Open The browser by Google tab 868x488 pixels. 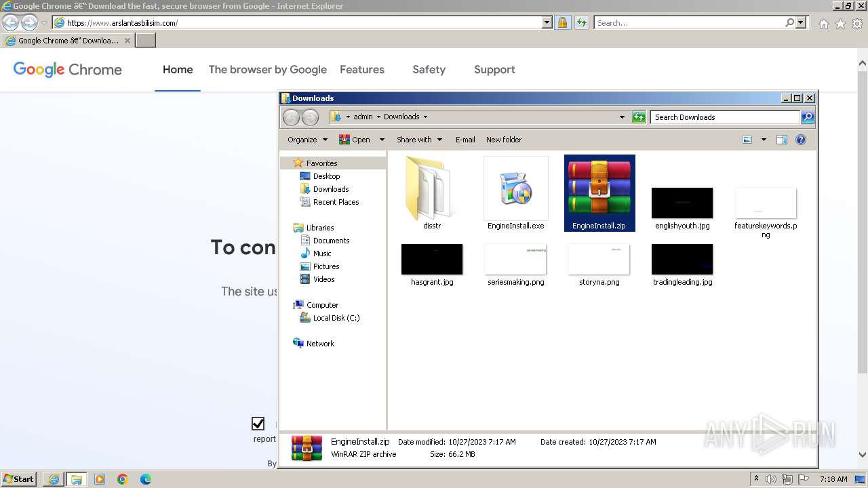[268, 69]
